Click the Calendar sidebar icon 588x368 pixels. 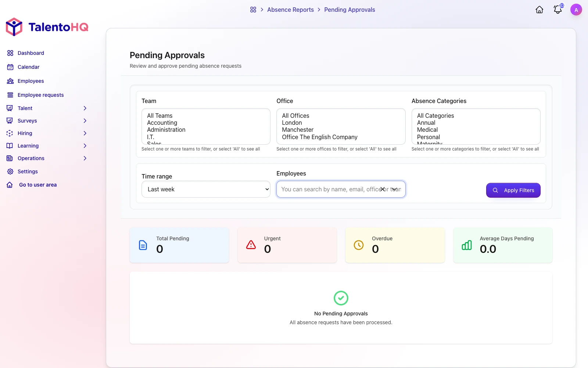10,67
